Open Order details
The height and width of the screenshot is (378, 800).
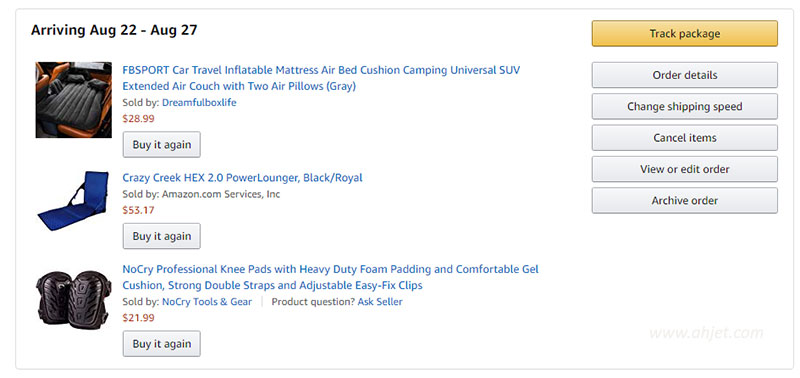tap(685, 75)
